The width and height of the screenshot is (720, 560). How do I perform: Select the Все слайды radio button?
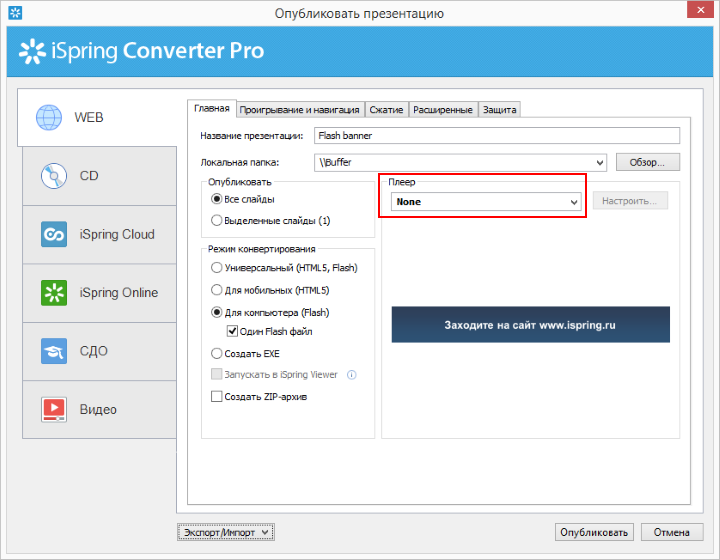[216, 199]
